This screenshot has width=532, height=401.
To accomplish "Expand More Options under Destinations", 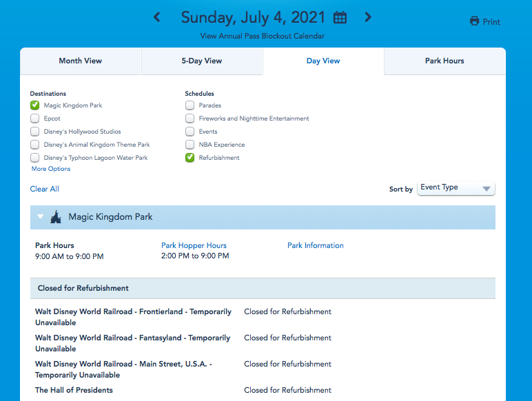I will click(x=51, y=169).
